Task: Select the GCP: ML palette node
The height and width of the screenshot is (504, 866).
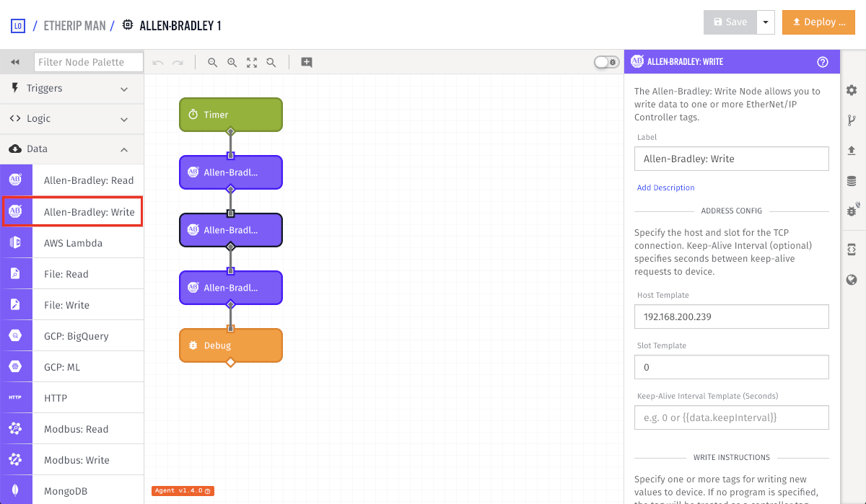Action: [x=72, y=367]
